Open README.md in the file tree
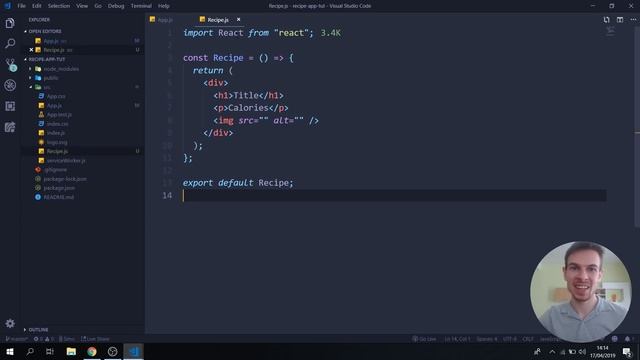This screenshot has height=360, width=640. tap(58, 197)
